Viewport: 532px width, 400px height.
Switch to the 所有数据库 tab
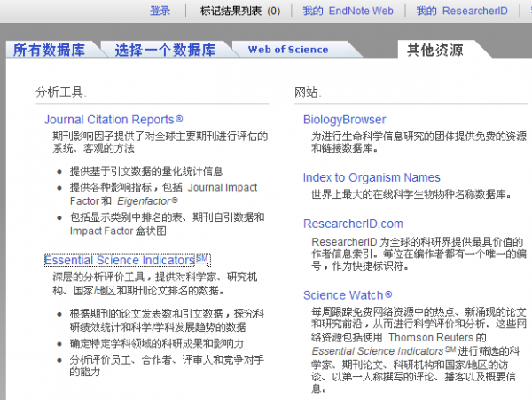49,50
